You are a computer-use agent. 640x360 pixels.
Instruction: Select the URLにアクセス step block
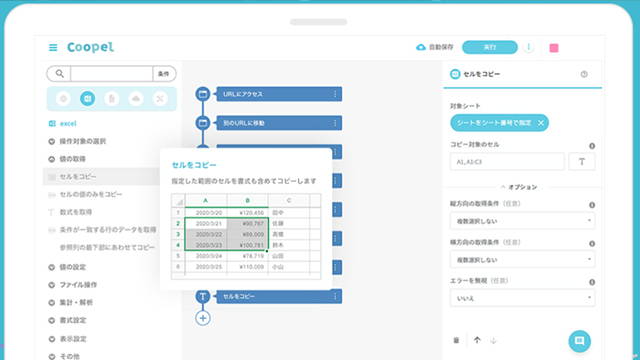[279, 94]
